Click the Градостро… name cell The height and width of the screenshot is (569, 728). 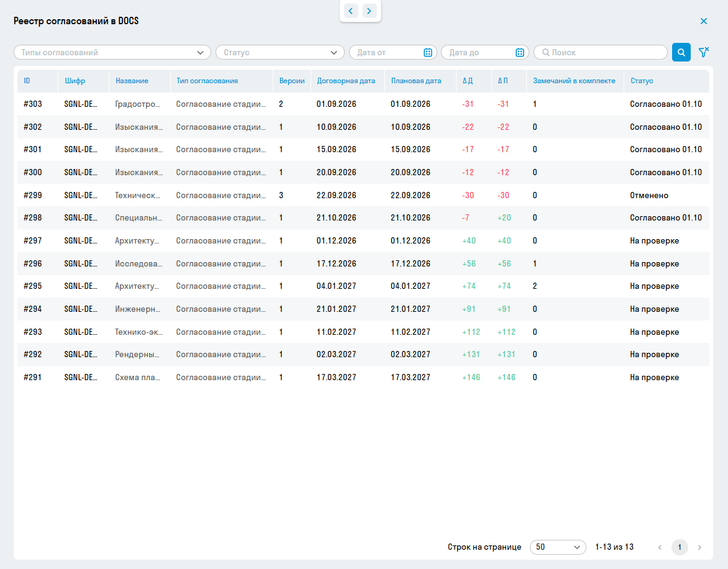pyautogui.click(x=137, y=104)
